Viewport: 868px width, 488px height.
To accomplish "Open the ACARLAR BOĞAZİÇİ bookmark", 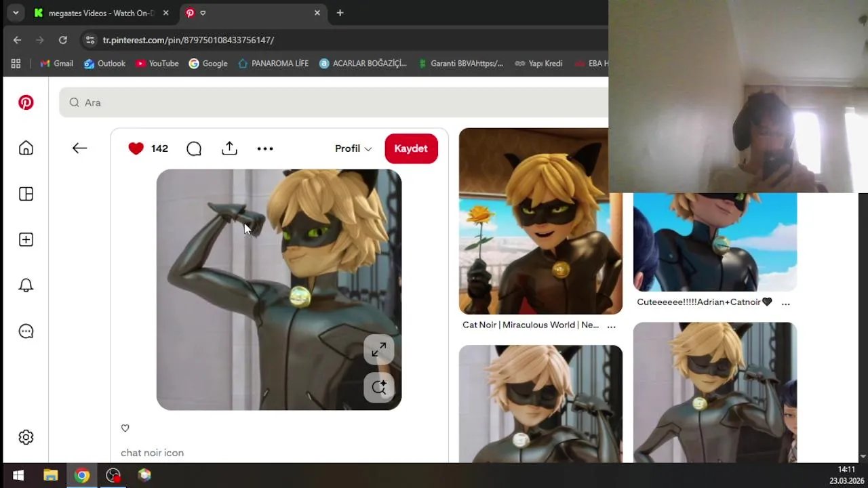I will point(363,63).
